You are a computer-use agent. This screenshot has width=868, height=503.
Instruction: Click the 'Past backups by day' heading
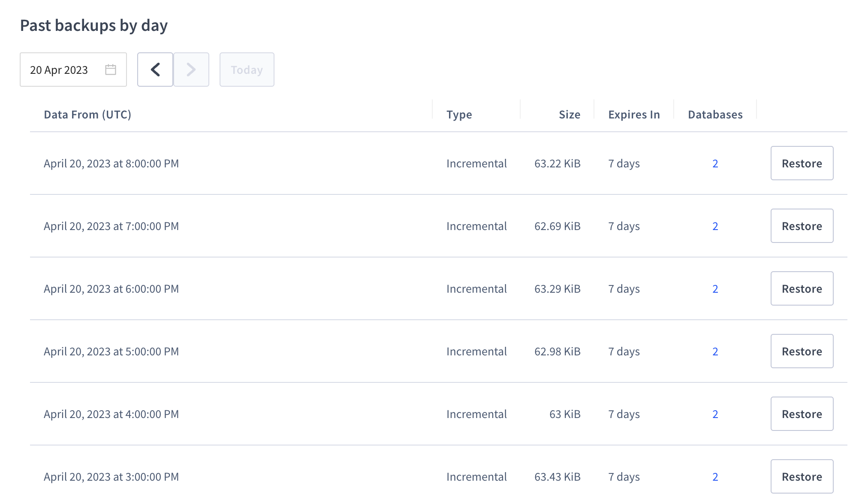coord(94,26)
